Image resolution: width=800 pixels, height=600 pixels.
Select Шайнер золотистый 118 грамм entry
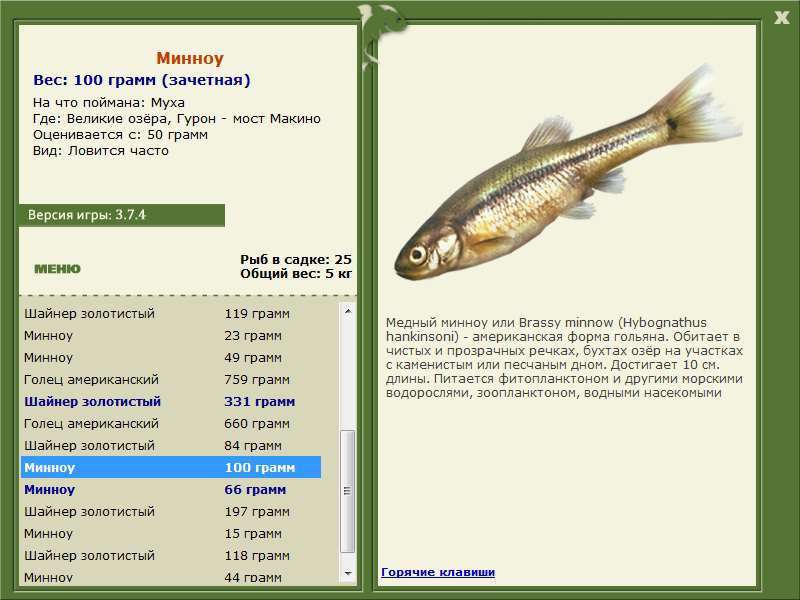point(171,555)
